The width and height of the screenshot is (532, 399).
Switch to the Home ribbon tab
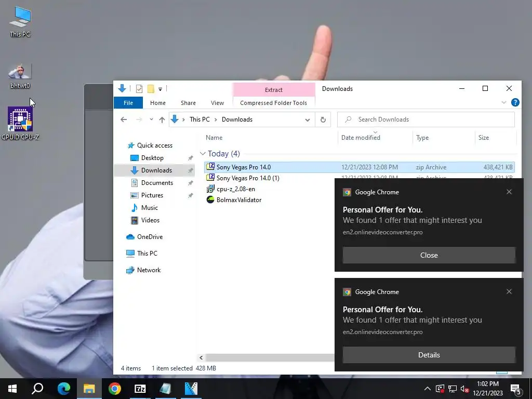(158, 103)
